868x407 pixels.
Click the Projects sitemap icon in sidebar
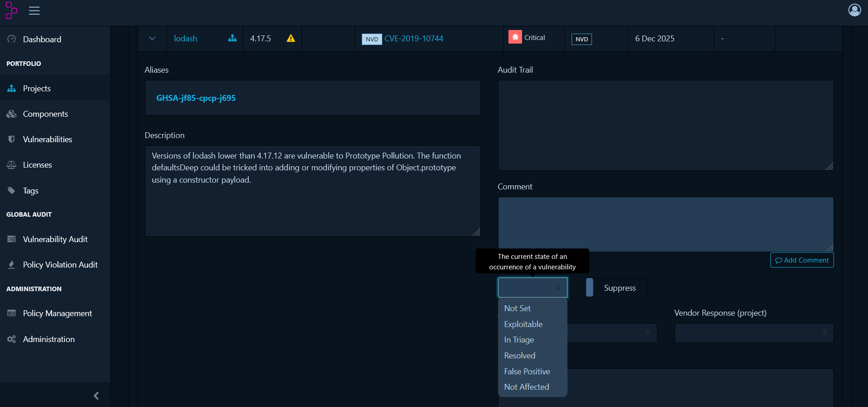point(12,89)
